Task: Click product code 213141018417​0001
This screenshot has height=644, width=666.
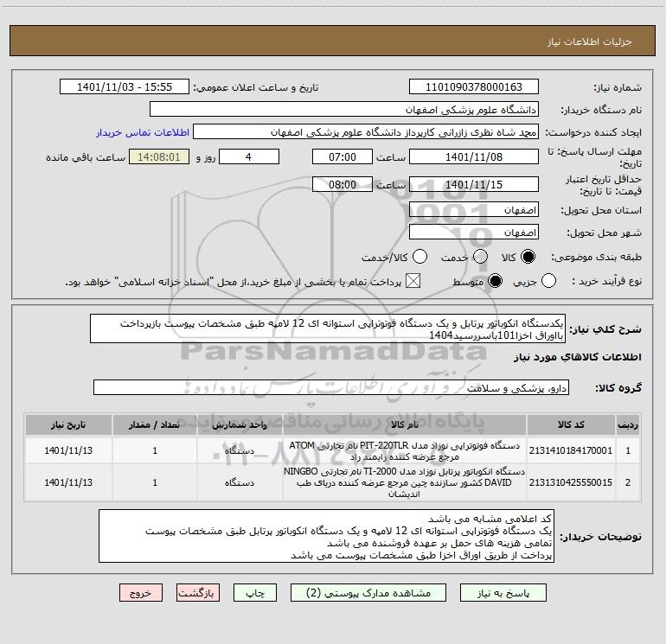Action: pyautogui.click(x=571, y=450)
